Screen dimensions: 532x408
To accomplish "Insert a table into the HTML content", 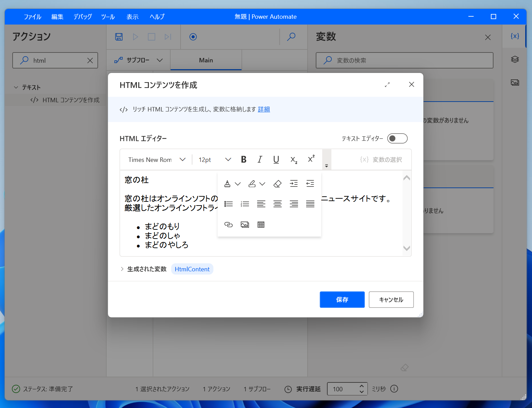I will click(261, 224).
